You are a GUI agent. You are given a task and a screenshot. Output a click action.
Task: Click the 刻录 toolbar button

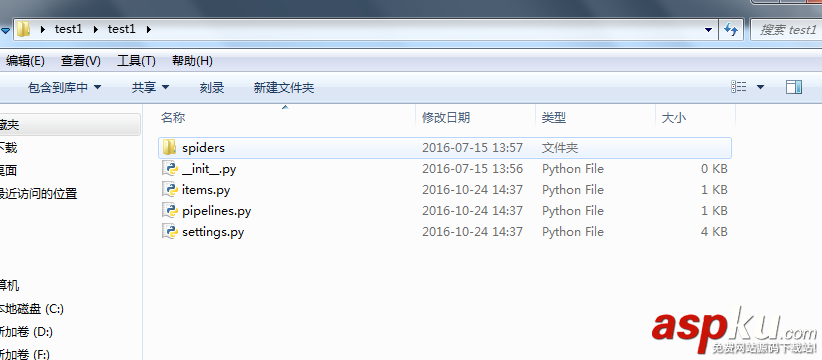(212, 88)
